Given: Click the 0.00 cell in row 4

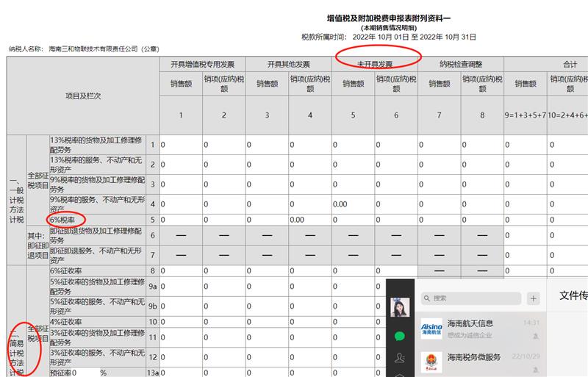Looking at the screenshot, I should pyautogui.click(x=353, y=204).
